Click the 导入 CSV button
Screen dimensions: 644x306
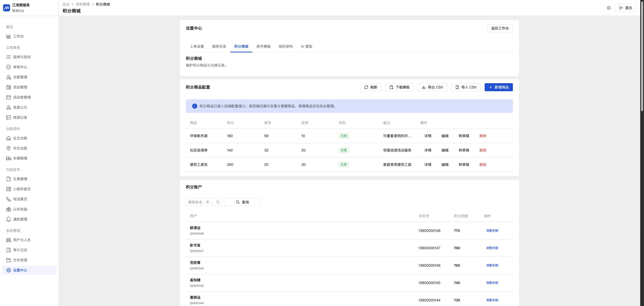(466, 87)
